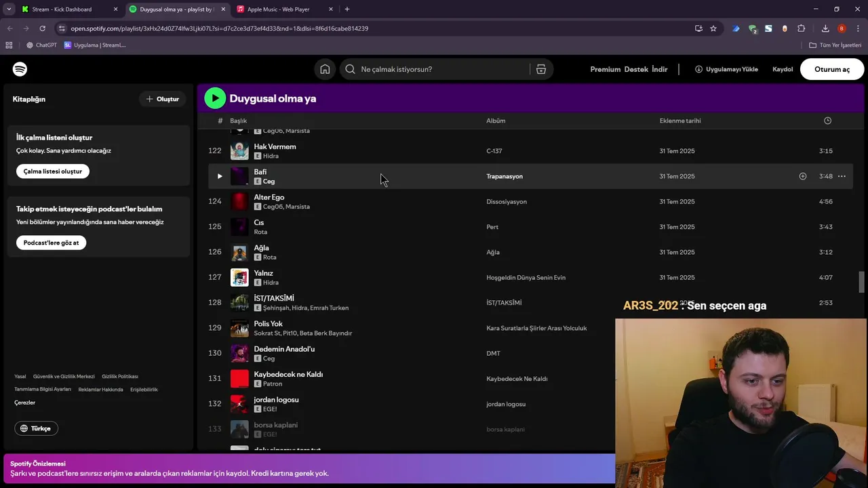The image size is (868, 488).
Task: Click the jordan logosu track title
Action: point(276,400)
